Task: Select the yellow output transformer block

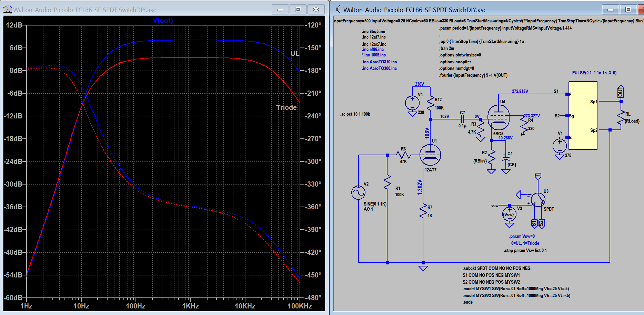Action: click(x=583, y=116)
